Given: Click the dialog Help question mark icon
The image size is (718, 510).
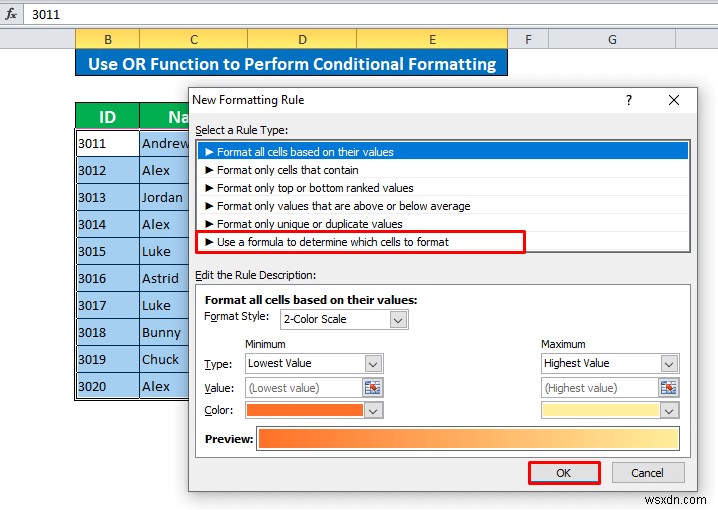Looking at the screenshot, I should (x=629, y=100).
